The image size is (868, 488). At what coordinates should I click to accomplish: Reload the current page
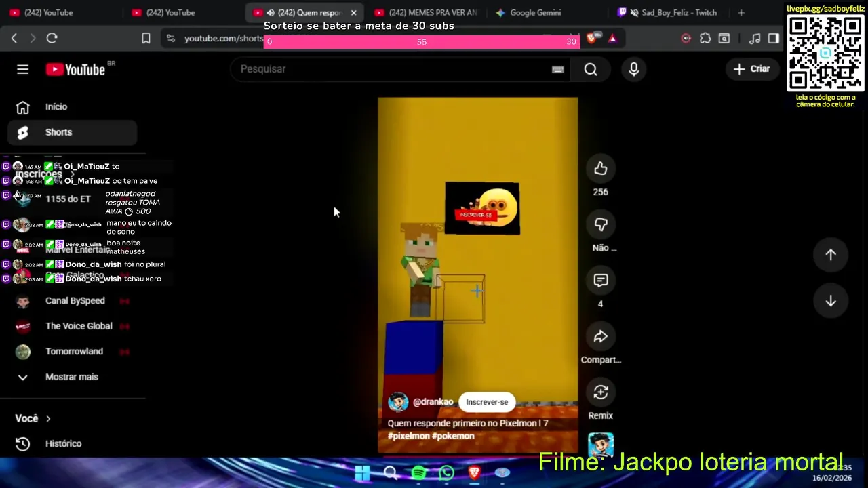pyautogui.click(x=52, y=39)
